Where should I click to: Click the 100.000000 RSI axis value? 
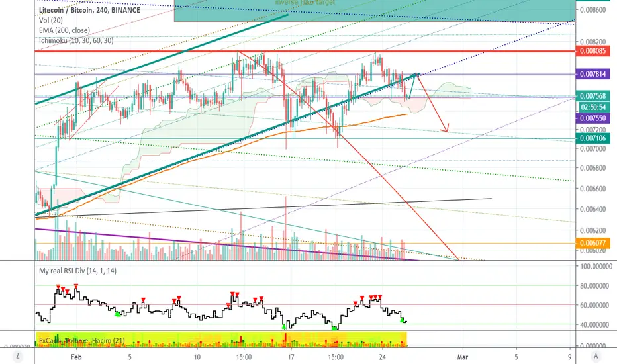[x=596, y=267]
